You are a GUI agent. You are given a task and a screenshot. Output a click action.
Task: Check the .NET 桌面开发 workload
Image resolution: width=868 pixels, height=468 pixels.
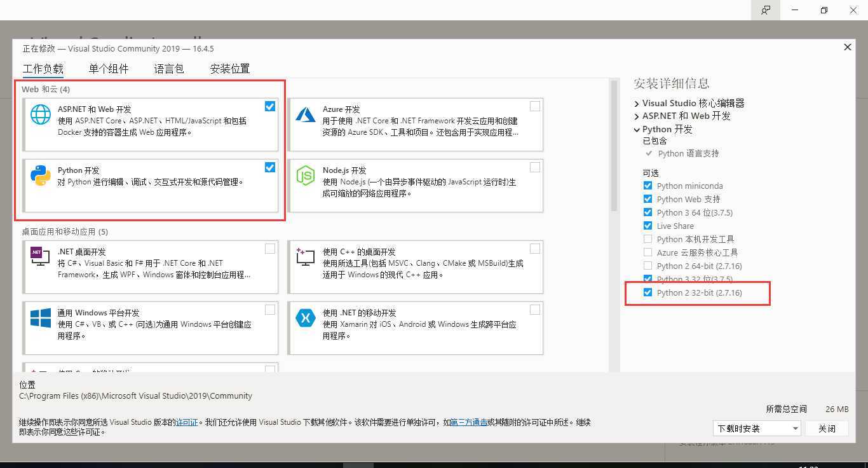coord(270,249)
